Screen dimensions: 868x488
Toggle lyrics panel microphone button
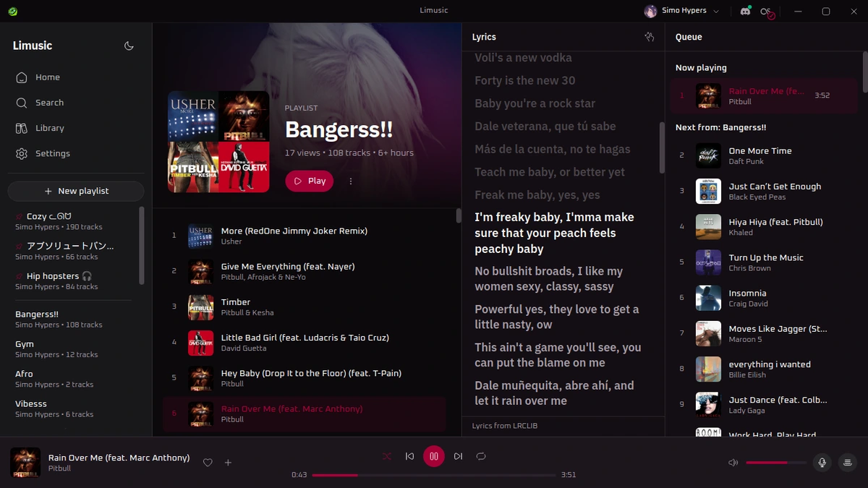click(822, 463)
